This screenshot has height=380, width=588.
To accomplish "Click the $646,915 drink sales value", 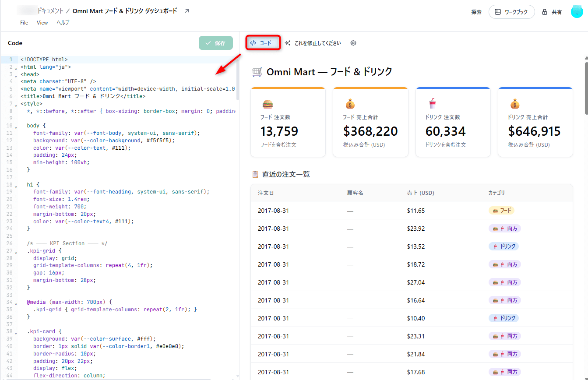I will tap(534, 131).
